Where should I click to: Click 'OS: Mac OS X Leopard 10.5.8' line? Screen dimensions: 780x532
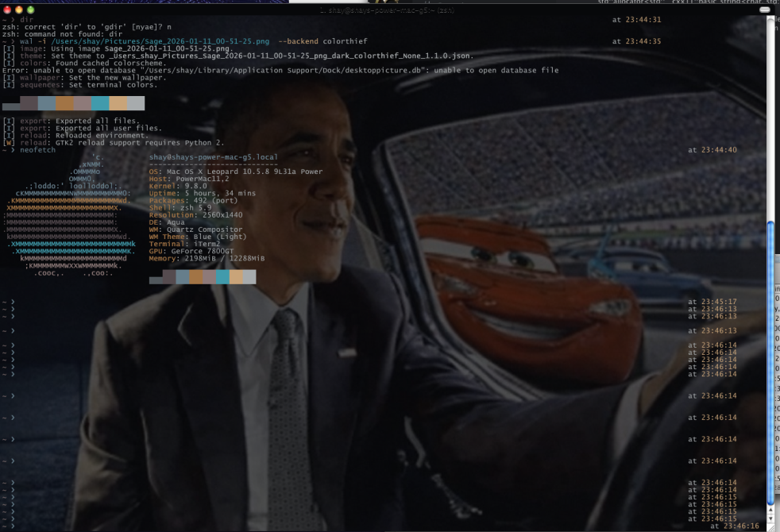pos(236,172)
